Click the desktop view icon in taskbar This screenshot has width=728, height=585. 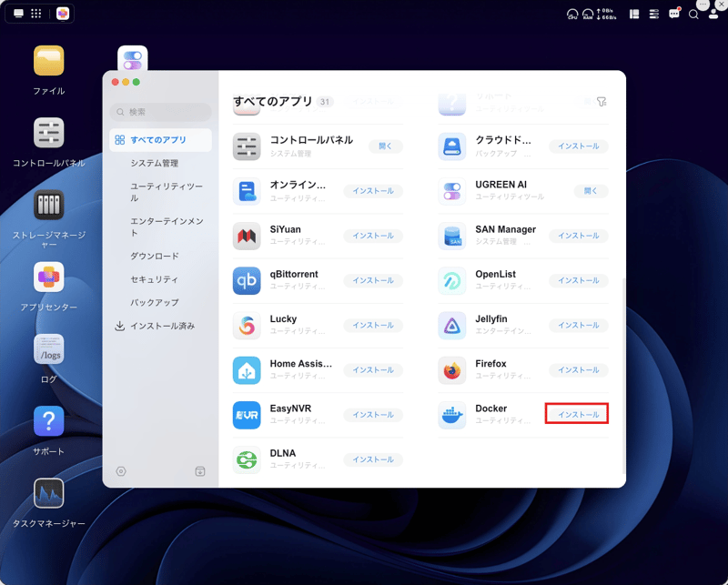(x=18, y=13)
